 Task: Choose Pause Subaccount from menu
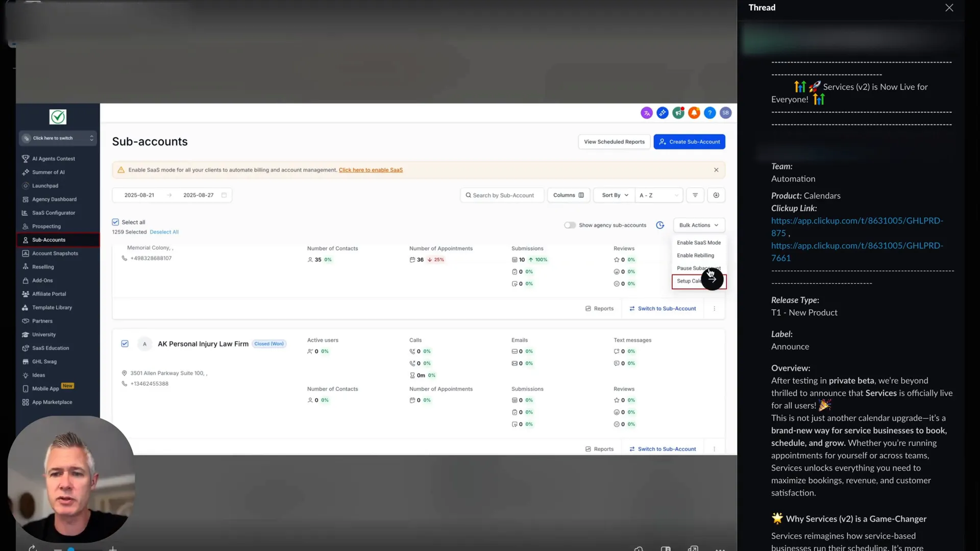click(x=699, y=268)
